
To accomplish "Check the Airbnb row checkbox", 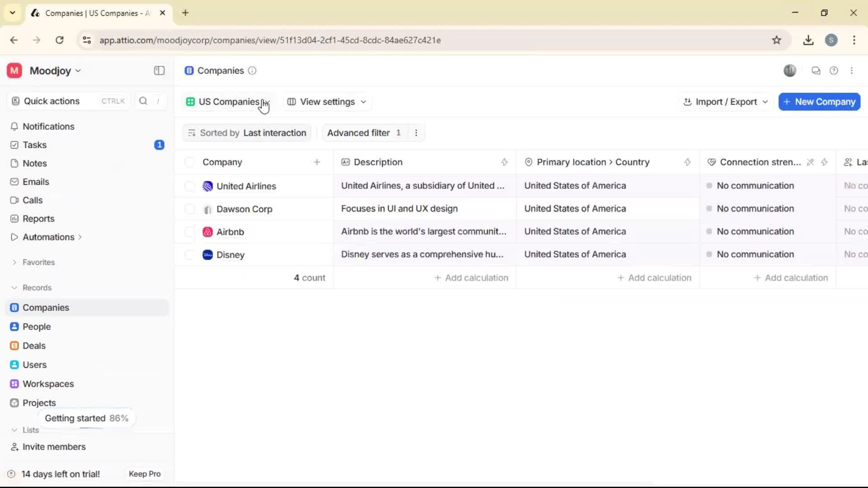I will click(x=189, y=232).
